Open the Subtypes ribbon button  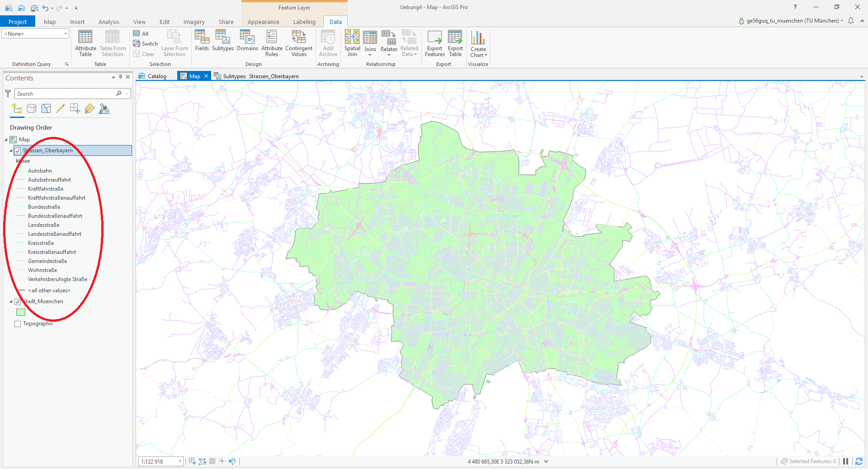[222, 41]
